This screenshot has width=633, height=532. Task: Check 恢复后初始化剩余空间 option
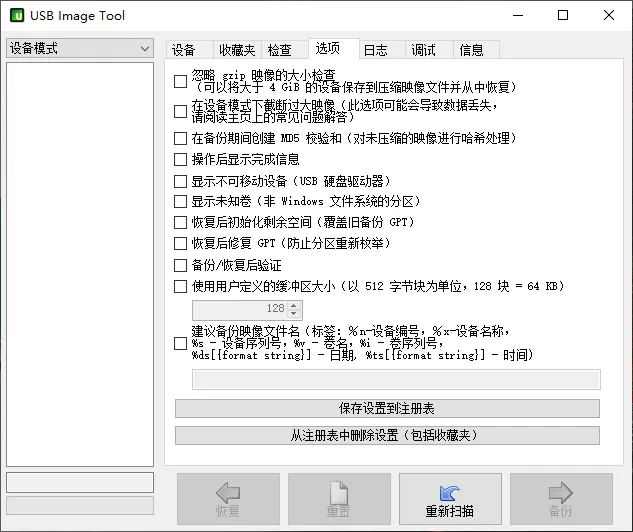coord(180,222)
